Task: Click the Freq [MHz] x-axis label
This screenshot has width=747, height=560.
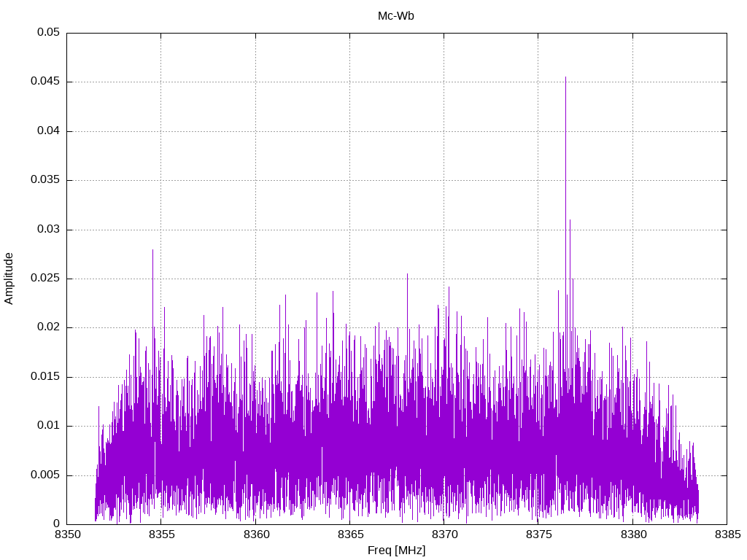Action: 396,551
